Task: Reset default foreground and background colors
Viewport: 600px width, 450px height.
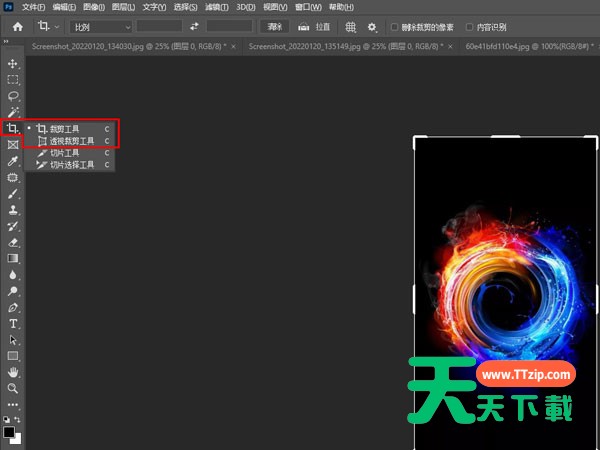Action: click(x=7, y=419)
